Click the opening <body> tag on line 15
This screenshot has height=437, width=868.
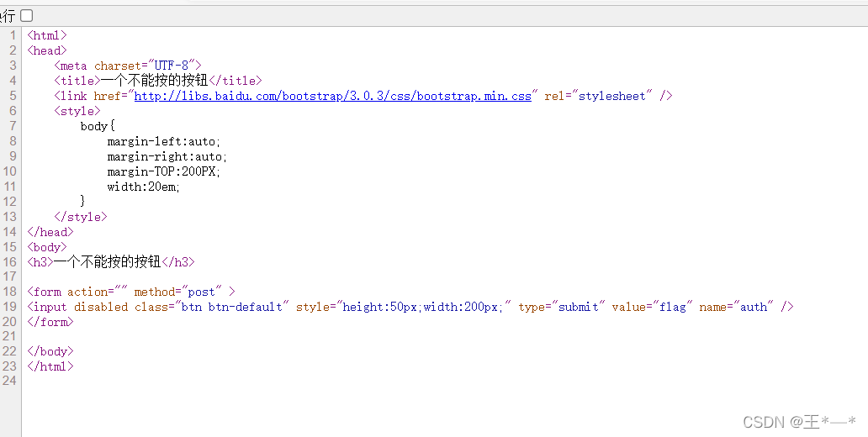click(47, 247)
